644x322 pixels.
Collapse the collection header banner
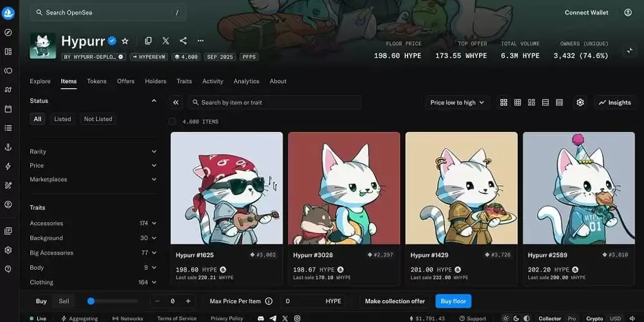click(629, 50)
